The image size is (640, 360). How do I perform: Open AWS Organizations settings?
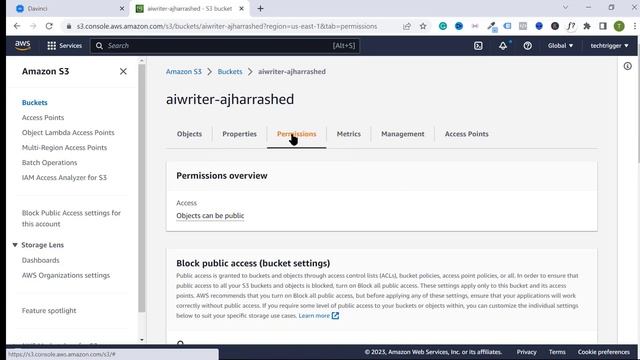(66, 276)
